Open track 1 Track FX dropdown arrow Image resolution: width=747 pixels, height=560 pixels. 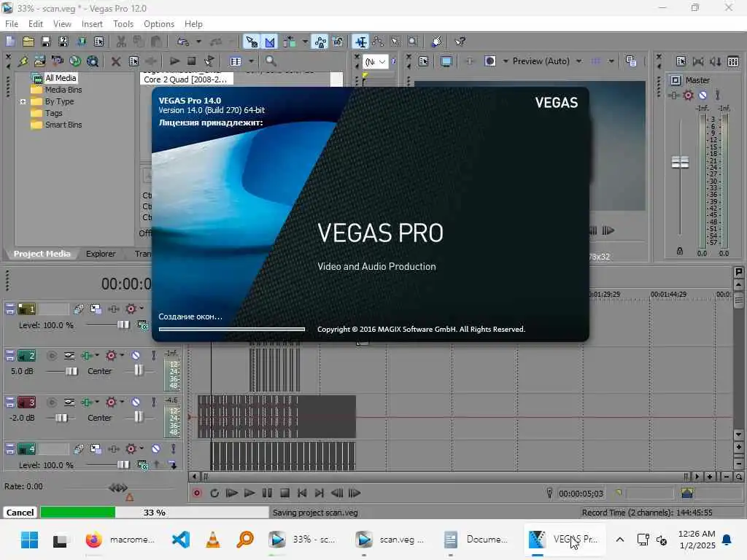(x=142, y=308)
